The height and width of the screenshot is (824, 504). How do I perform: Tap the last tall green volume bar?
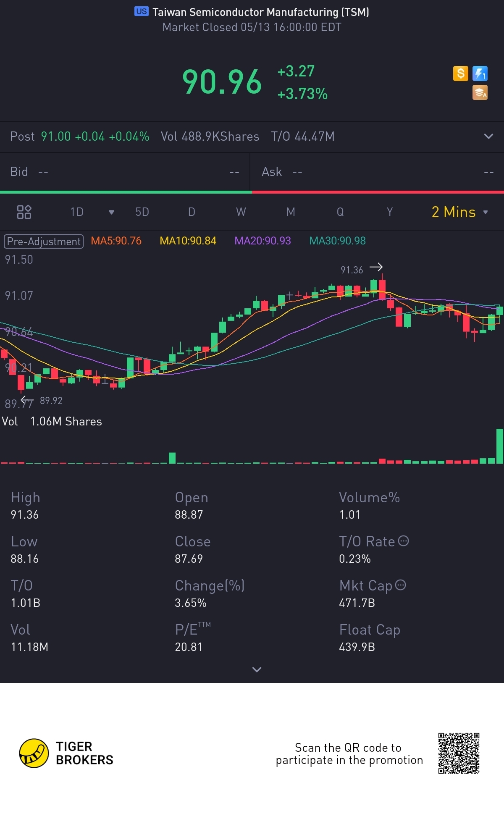coord(500,446)
